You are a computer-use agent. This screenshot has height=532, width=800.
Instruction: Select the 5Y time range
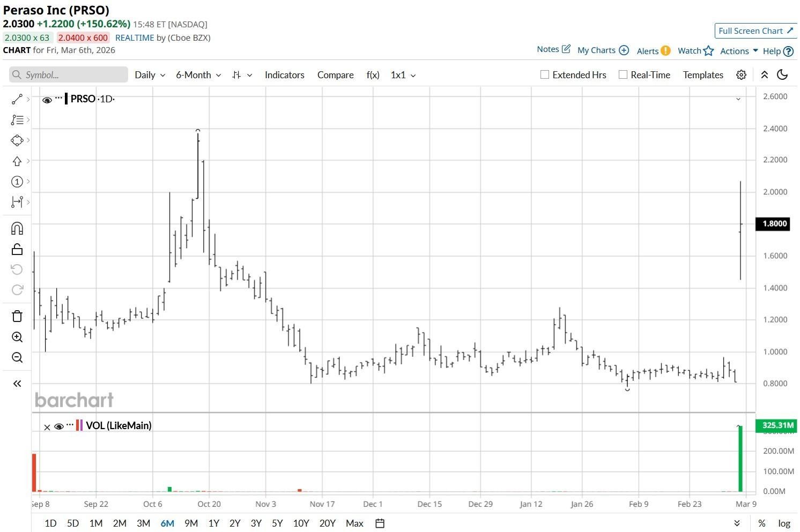click(277, 523)
